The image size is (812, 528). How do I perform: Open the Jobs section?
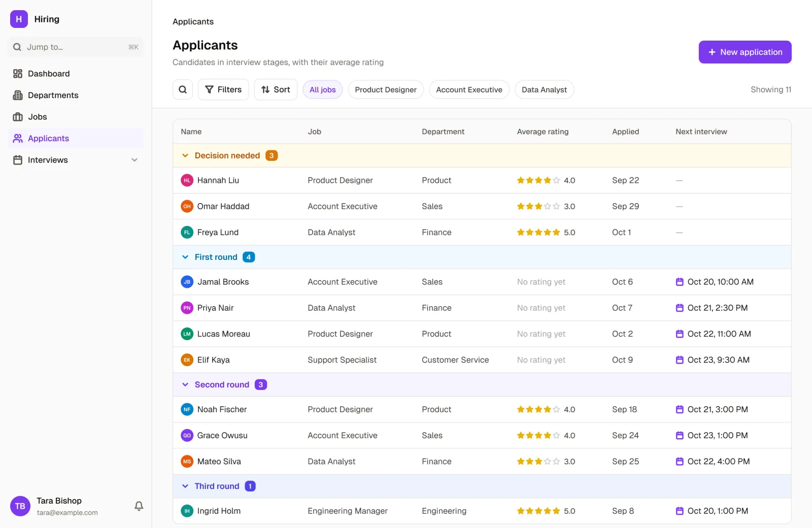click(x=76, y=117)
